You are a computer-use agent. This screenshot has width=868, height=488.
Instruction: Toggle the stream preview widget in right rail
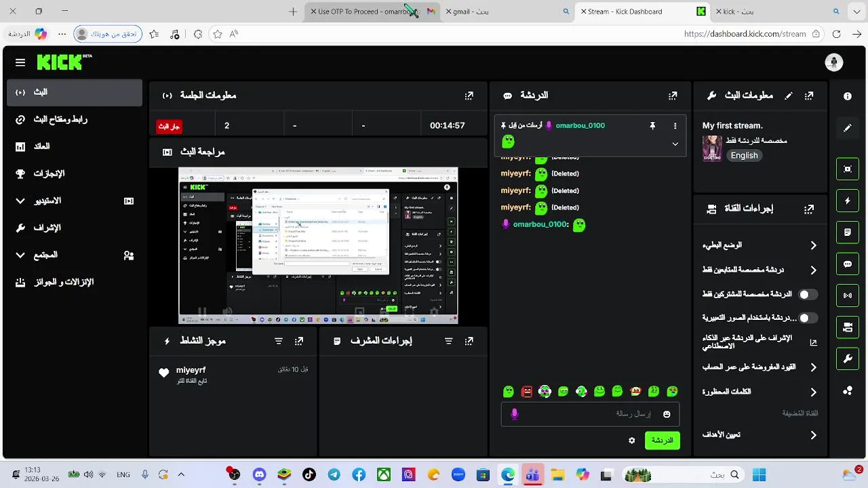[x=848, y=169]
